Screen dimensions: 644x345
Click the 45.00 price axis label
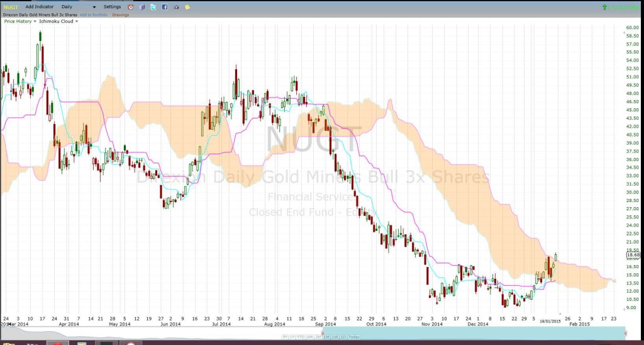[x=632, y=110]
